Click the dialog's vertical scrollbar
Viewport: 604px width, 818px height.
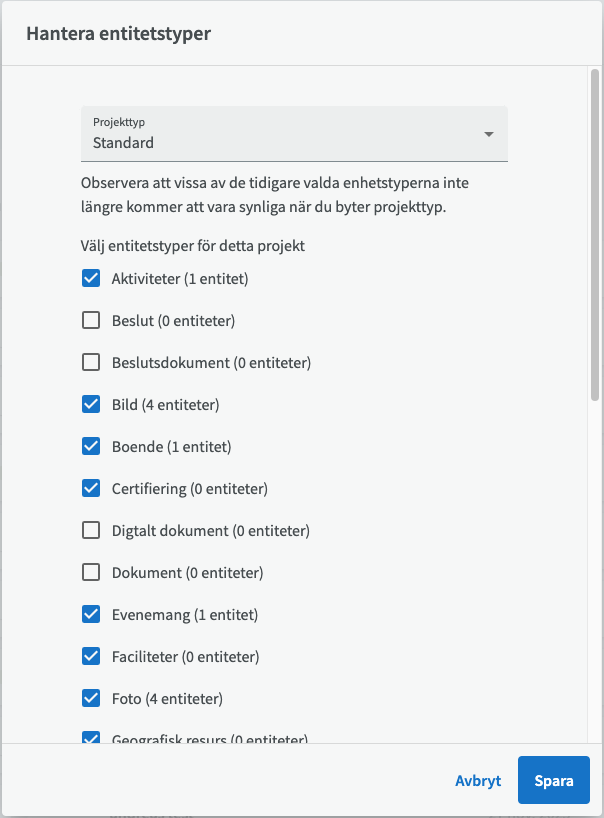(x=595, y=235)
